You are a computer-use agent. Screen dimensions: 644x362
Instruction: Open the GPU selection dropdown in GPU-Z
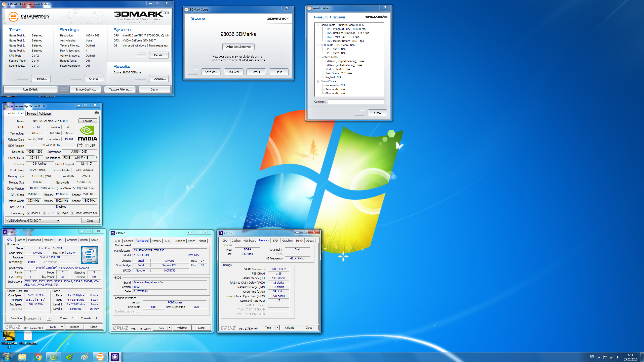pyautogui.click(x=33, y=220)
